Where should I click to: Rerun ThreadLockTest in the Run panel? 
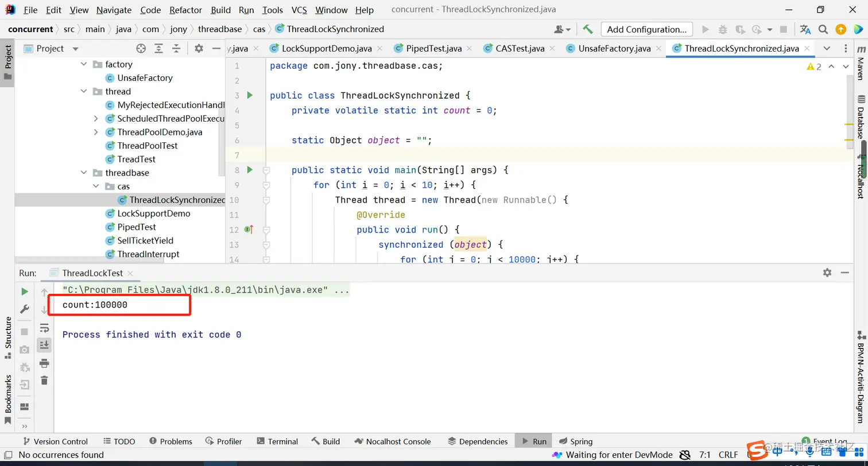(25, 292)
